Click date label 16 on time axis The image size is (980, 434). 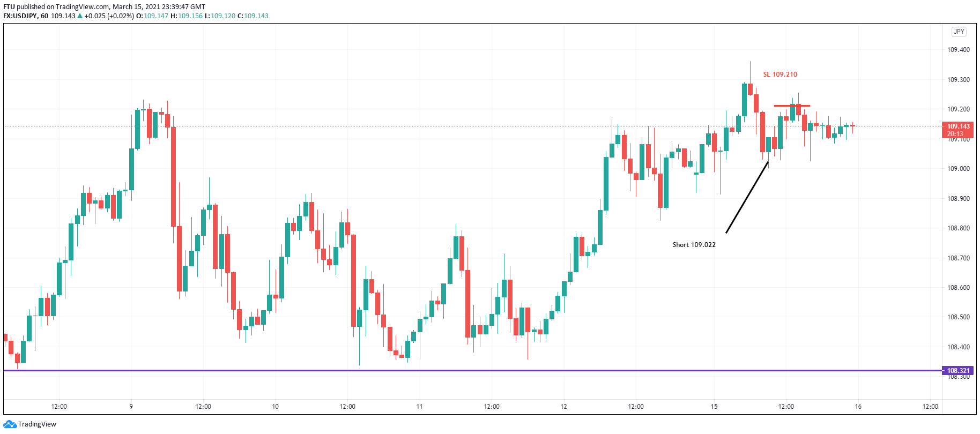tap(858, 407)
